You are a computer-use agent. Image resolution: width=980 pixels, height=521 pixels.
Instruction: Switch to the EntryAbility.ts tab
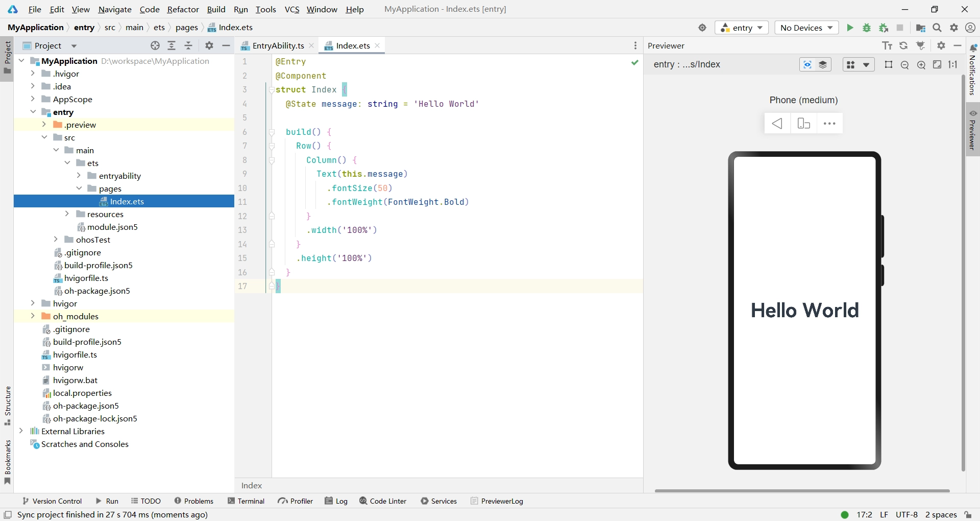click(x=278, y=45)
